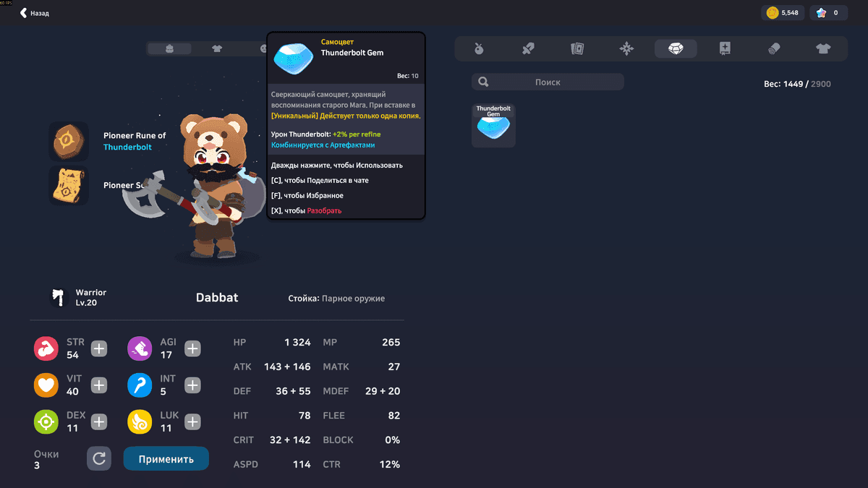The height and width of the screenshot is (488, 868).
Task: Open the gold coins balance 5,548
Action: coord(783,13)
